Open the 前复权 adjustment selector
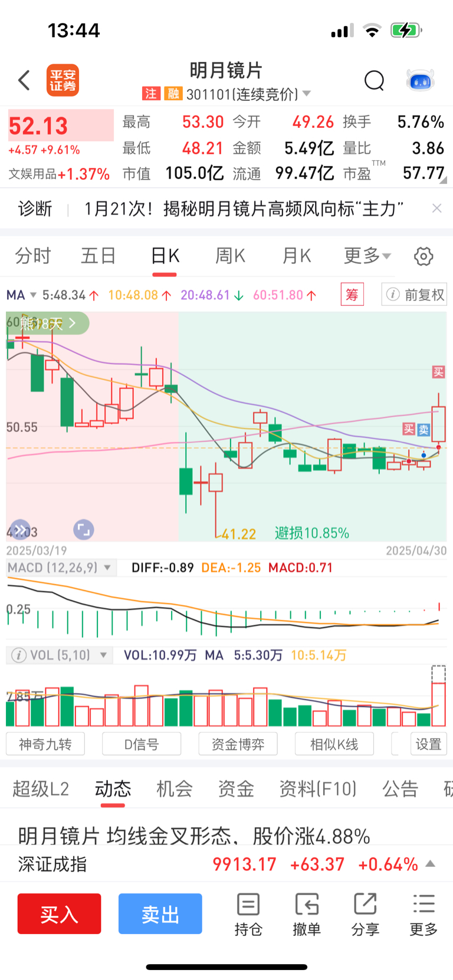 (x=414, y=294)
